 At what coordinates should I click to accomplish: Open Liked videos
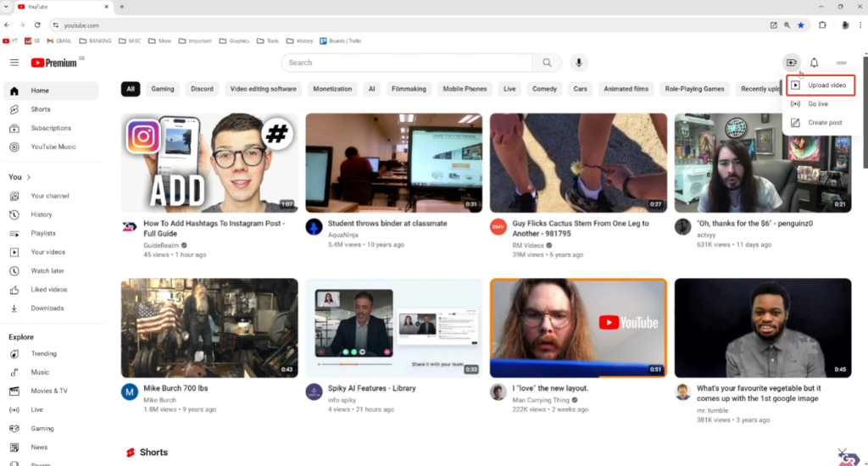coord(51,290)
